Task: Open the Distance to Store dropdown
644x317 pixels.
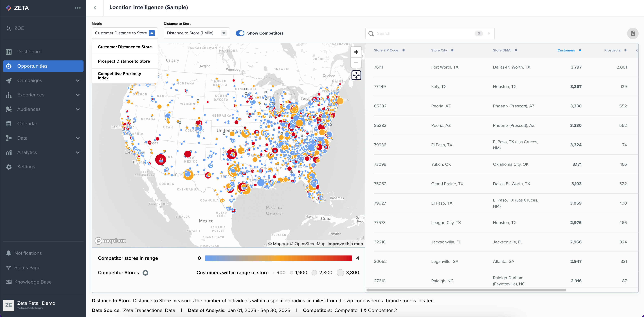Action: click(197, 33)
